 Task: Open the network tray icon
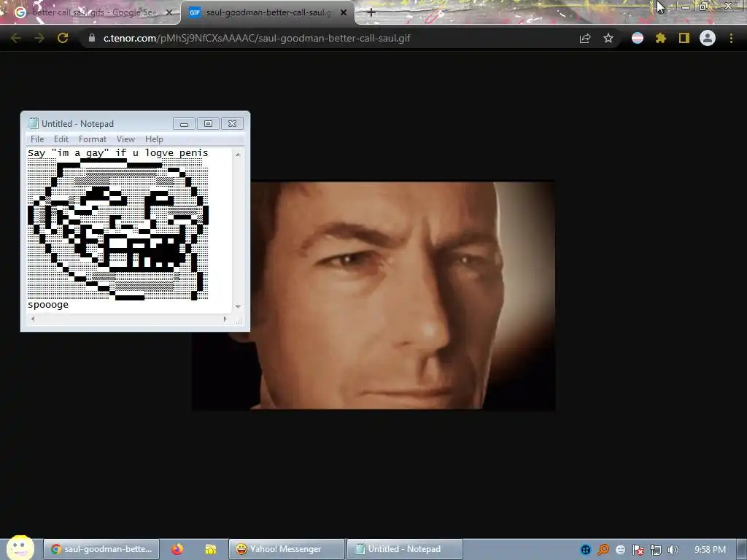point(656,550)
